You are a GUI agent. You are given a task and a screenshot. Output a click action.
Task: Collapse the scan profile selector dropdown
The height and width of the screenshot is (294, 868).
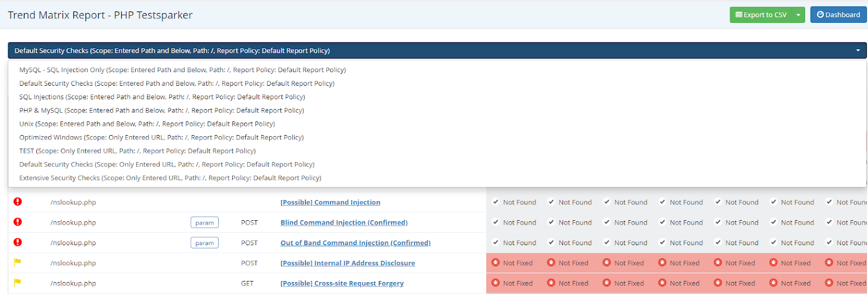(437, 50)
